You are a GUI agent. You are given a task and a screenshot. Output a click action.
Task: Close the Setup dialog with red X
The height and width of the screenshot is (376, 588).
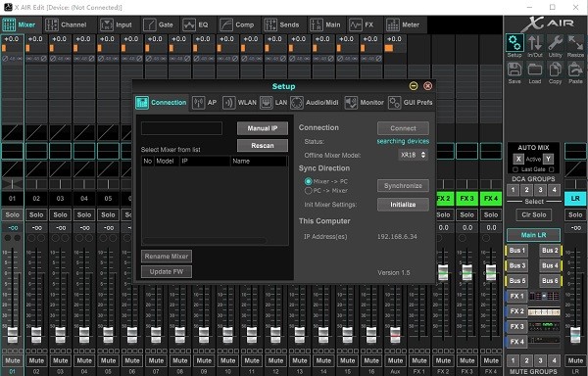click(x=427, y=86)
